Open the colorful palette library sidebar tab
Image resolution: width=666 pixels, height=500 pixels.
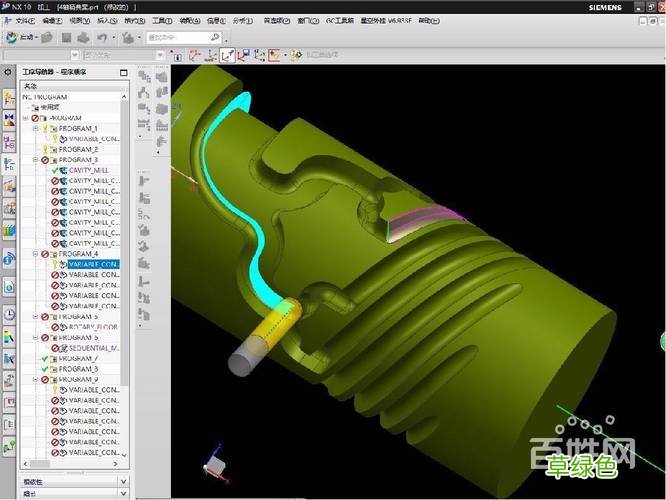coord(9,231)
